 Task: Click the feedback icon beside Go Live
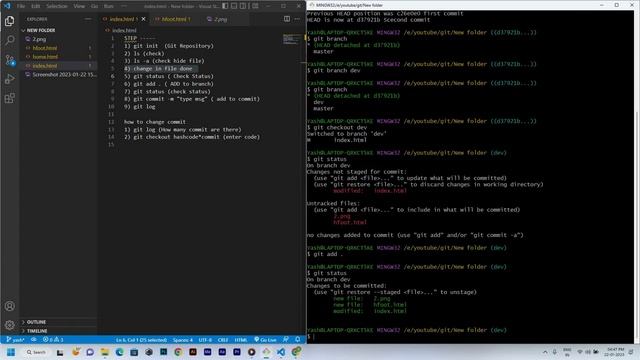[286, 340]
